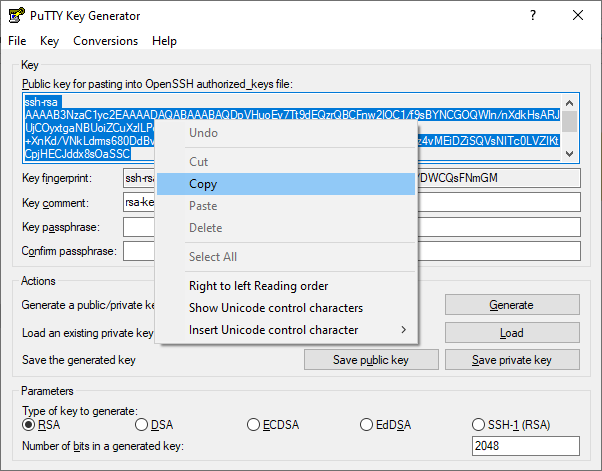Click Save private key button

(x=512, y=360)
